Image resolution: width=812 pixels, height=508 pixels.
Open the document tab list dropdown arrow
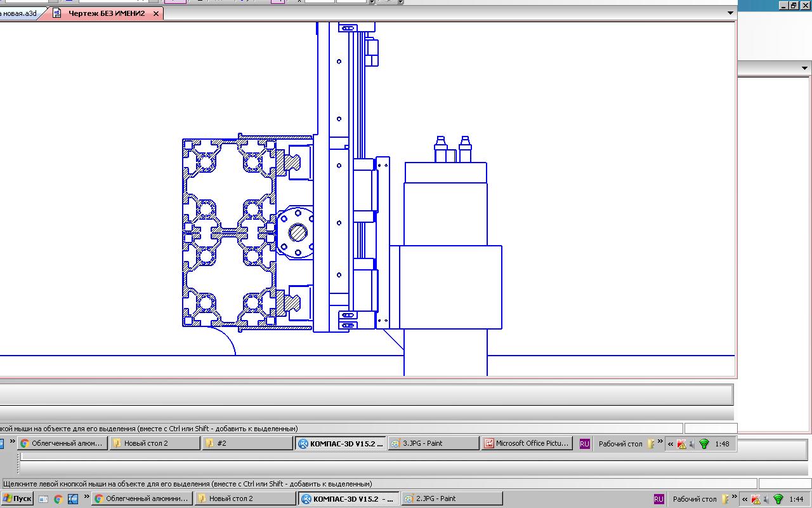pyautogui.click(x=730, y=13)
